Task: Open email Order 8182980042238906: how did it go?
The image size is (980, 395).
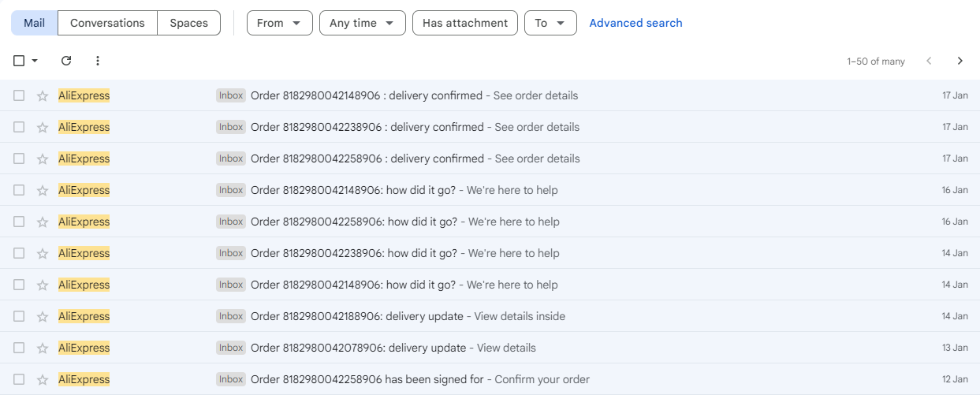Action: pyautogui.click(x=490, y=253)
